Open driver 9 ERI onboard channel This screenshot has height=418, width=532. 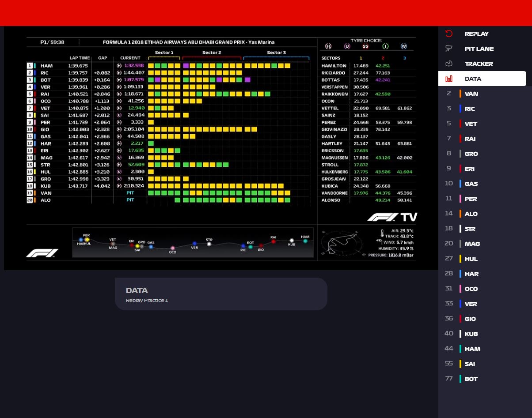coord(485,169)
